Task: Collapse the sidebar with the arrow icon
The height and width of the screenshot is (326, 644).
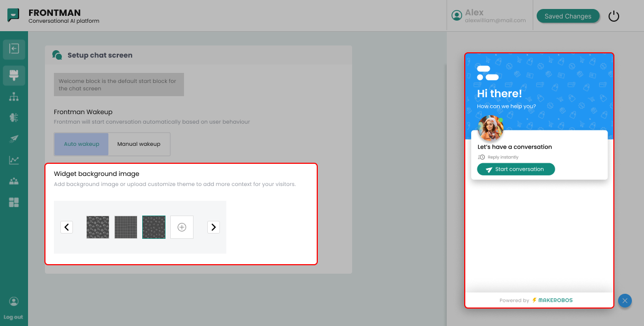Action: 14,49
